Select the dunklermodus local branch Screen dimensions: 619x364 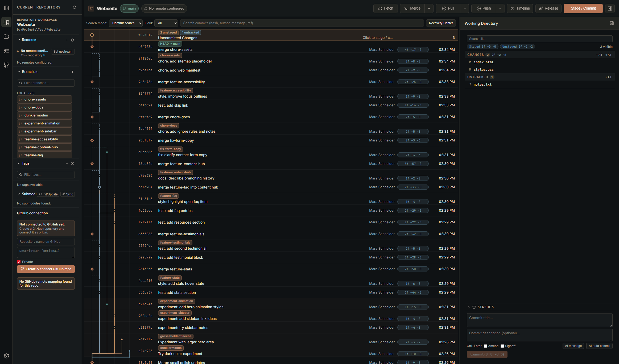point(44,115)
